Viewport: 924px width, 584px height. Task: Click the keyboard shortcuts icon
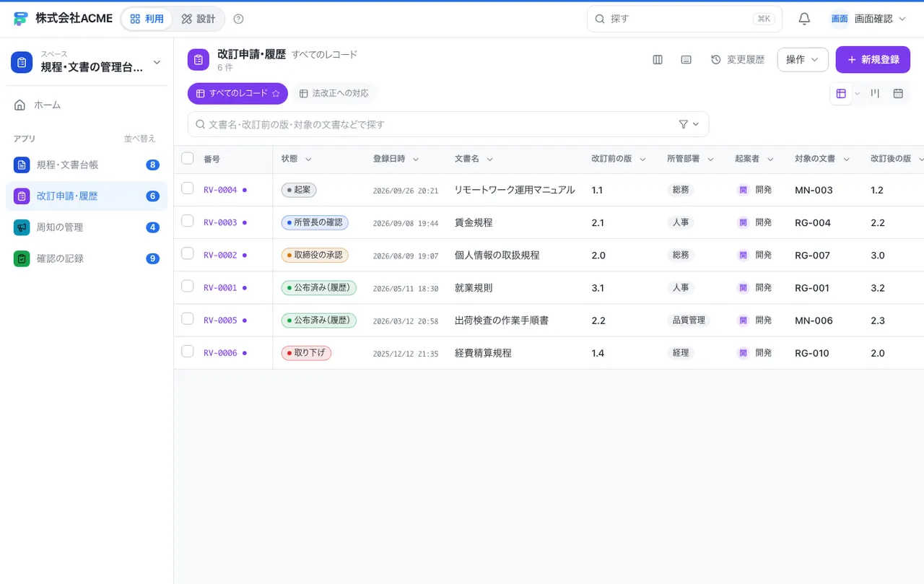click(687, 60)
